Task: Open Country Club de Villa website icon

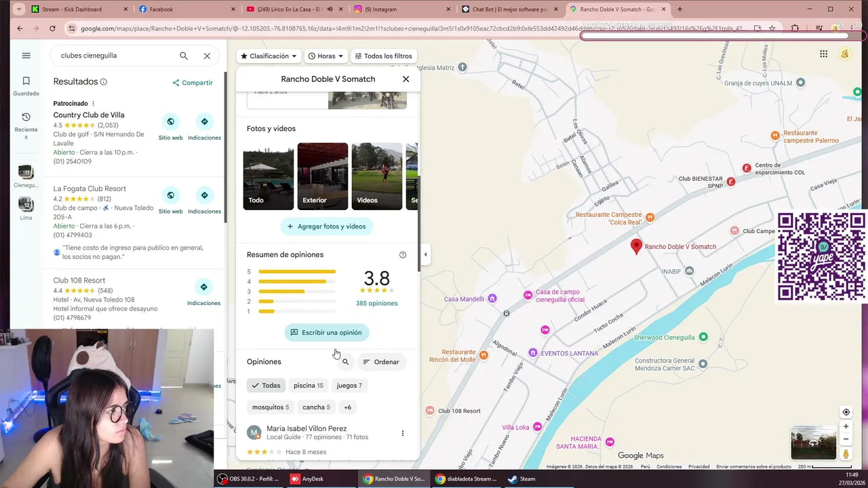Action: click(170, 121)
